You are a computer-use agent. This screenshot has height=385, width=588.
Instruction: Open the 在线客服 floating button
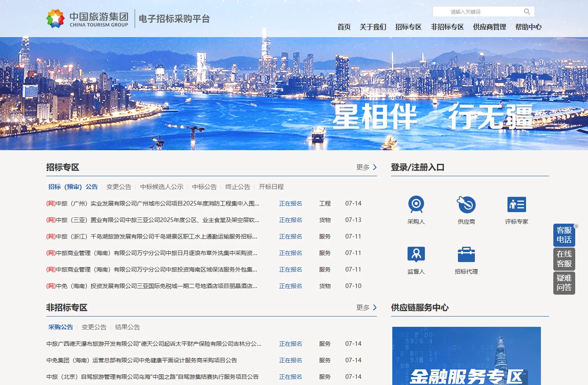pyautogui.click(x=564, y=259)
